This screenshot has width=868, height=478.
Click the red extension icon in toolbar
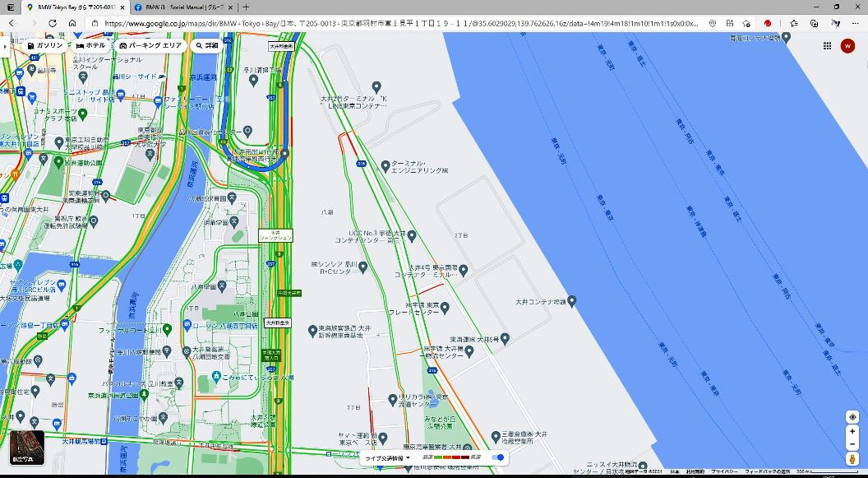[768, 23]
